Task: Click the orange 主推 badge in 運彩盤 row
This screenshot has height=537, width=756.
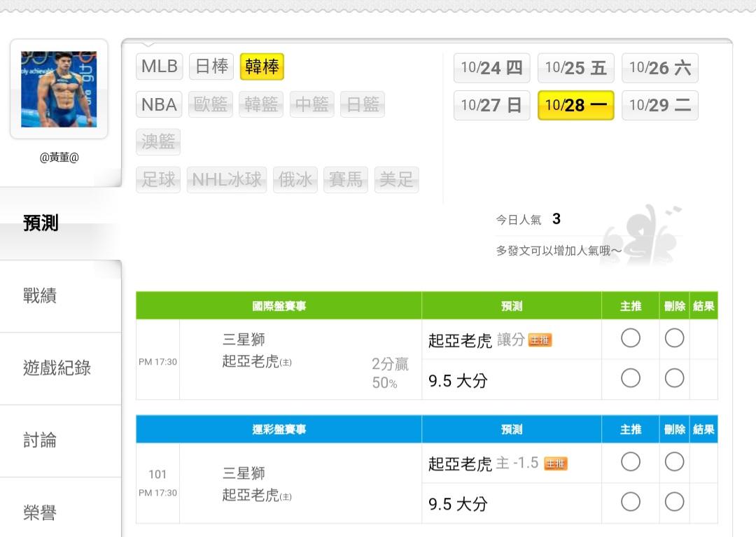Action: click(x=555, y=463)
